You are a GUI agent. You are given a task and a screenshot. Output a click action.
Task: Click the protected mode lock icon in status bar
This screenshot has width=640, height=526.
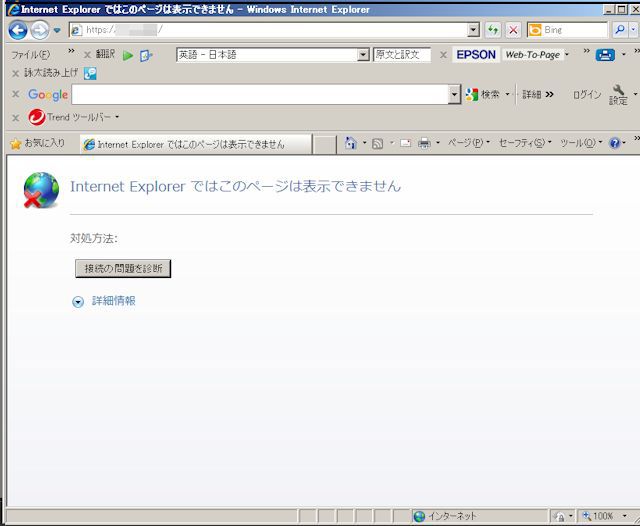coord(558,517)
